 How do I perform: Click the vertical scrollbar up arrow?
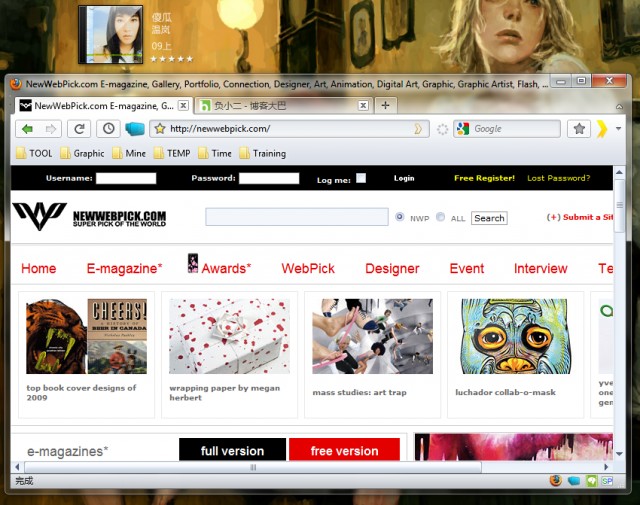pos(619,172)
